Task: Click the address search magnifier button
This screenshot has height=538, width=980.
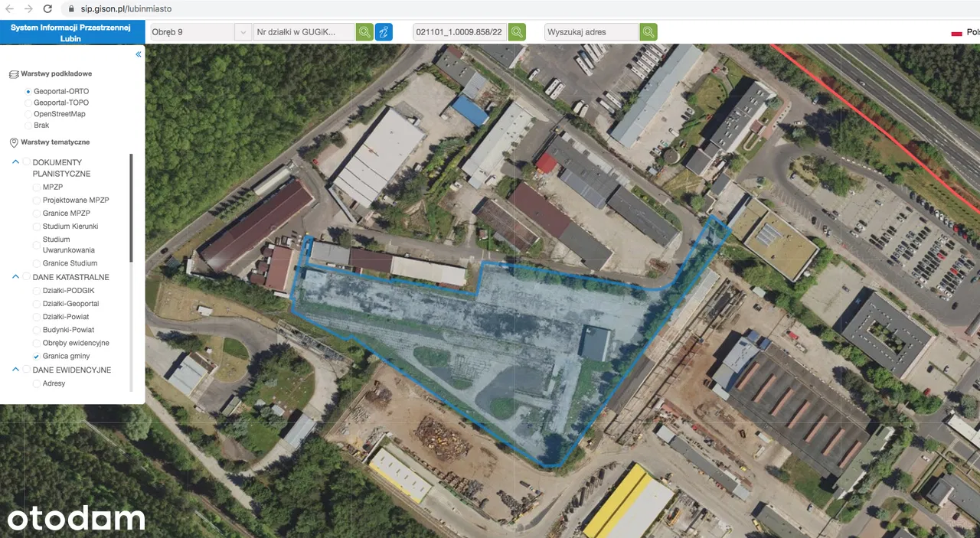Action: point(648,32)
